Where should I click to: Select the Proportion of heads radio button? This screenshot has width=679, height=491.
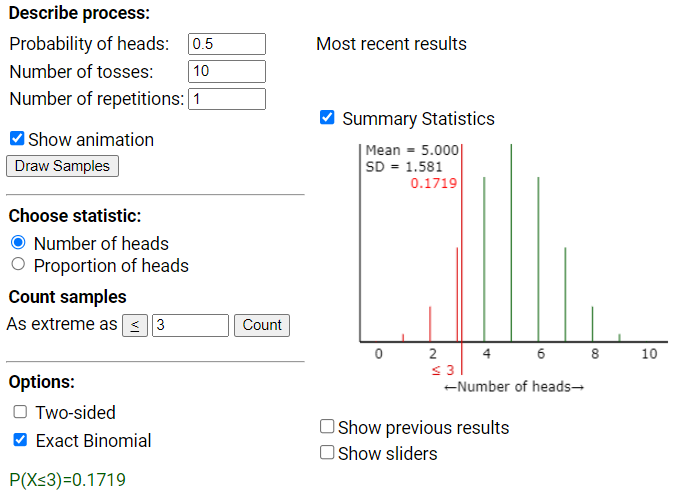click(x=18, y=265)
